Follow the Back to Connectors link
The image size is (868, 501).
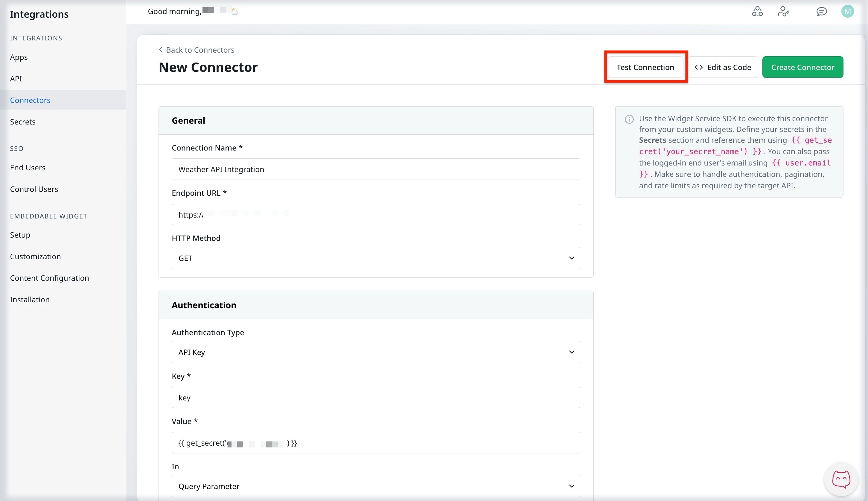(x=200, y=50)
